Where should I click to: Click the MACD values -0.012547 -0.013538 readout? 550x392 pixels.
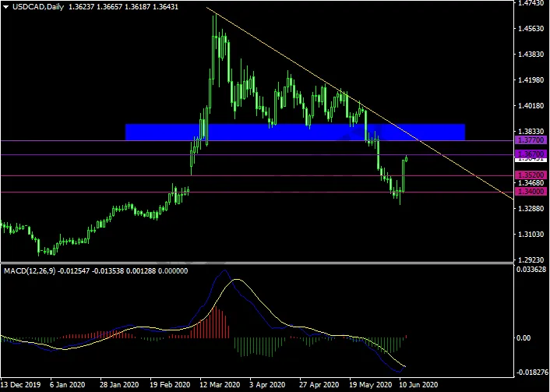click(x=91, y=271)
